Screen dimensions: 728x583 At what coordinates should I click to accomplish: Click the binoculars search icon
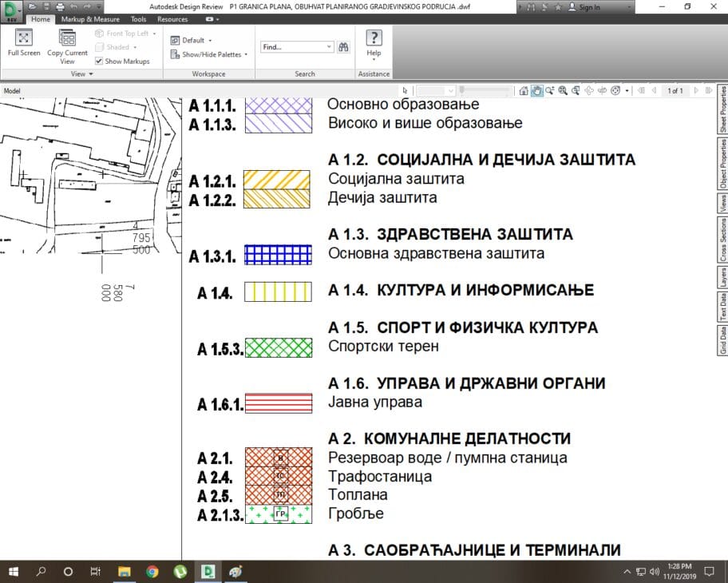pyautogui.click(x=343, y=47)
